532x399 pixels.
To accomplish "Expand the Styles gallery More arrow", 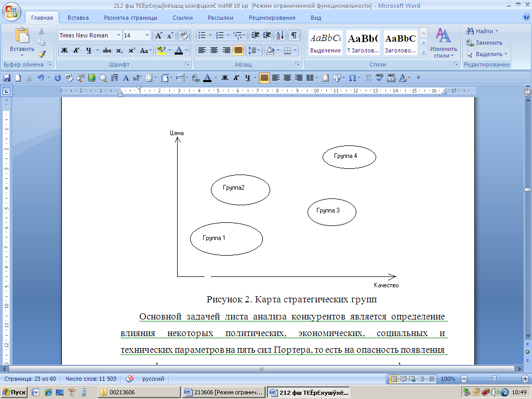I will pyautogui.click(x=423, y=53).
